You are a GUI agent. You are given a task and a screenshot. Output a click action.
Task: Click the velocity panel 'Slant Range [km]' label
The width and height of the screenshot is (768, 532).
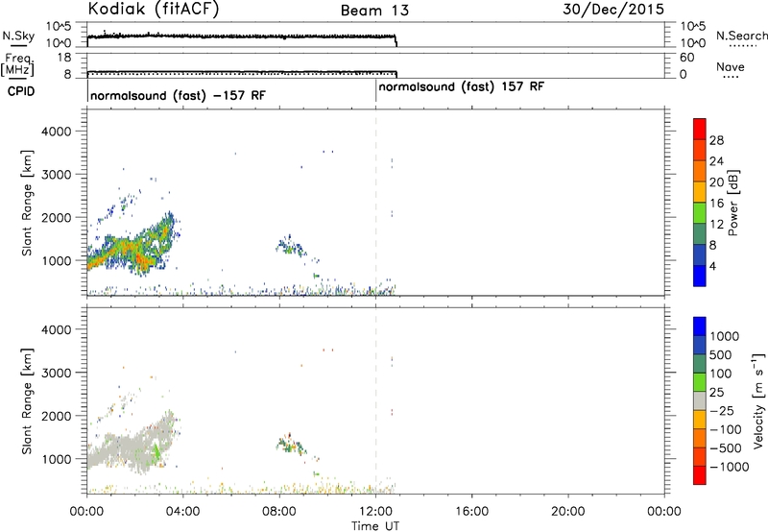[27, 401]
